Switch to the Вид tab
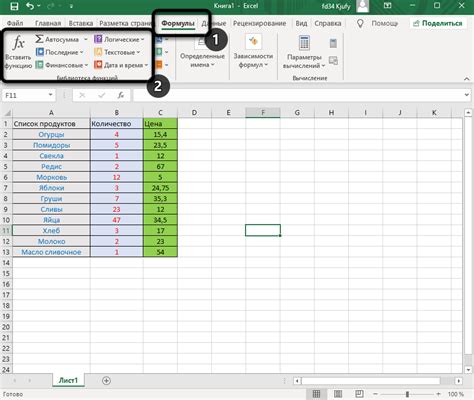This screenshot has height=400, width=474. pyautogui.click(x=301, y=23)
